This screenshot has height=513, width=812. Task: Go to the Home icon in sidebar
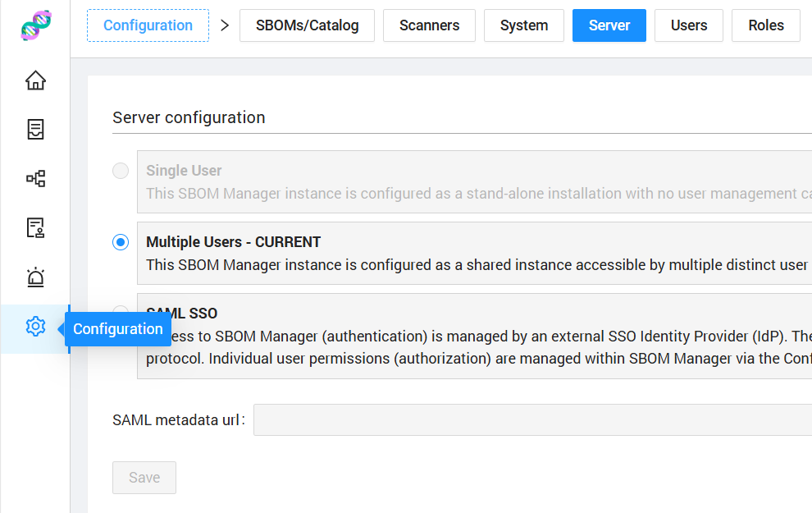point(35,80)
